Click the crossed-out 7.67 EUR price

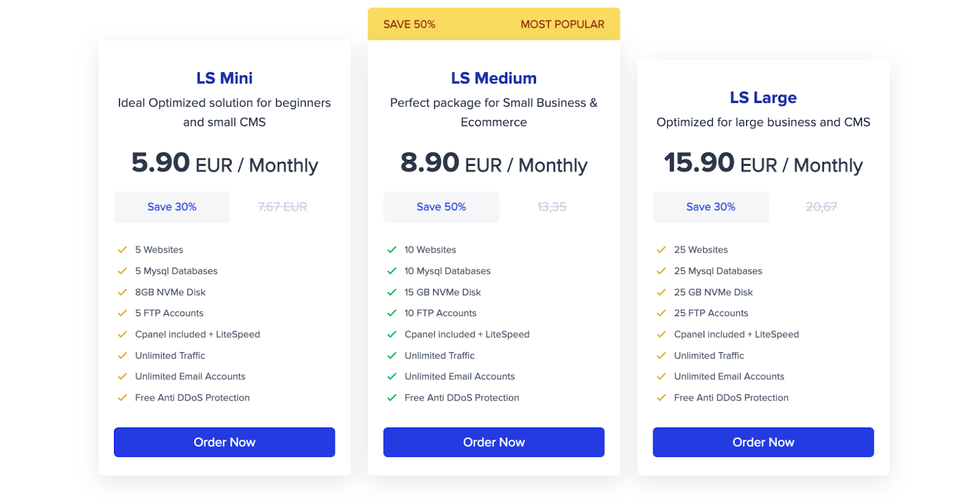coord(282,207)
